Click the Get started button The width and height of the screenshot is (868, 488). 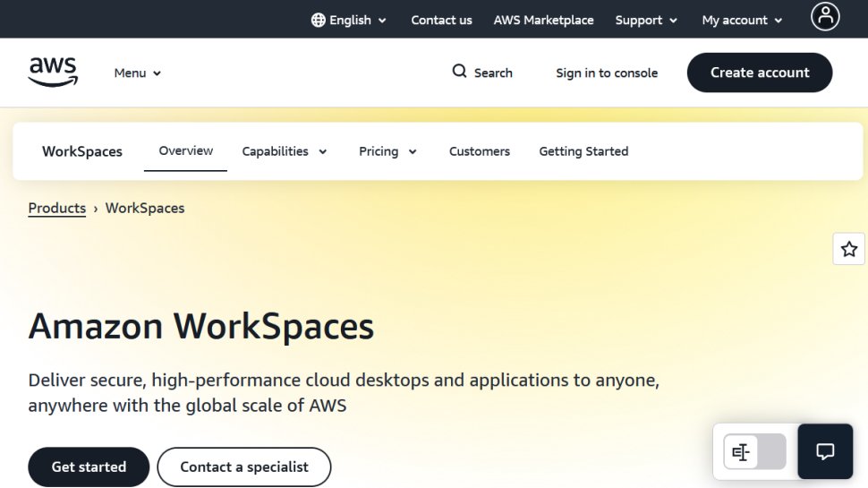[x=89, y=467]
